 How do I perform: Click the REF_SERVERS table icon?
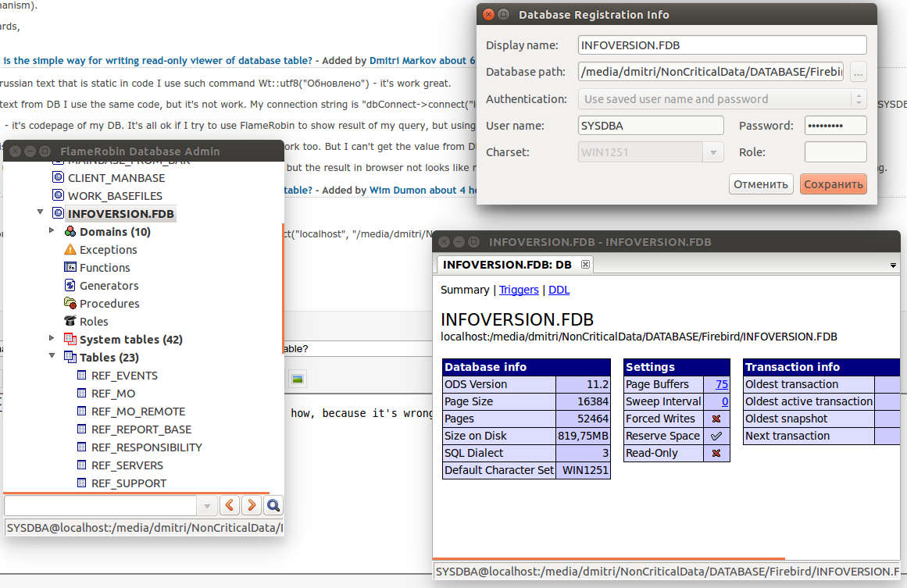(81, 465)
